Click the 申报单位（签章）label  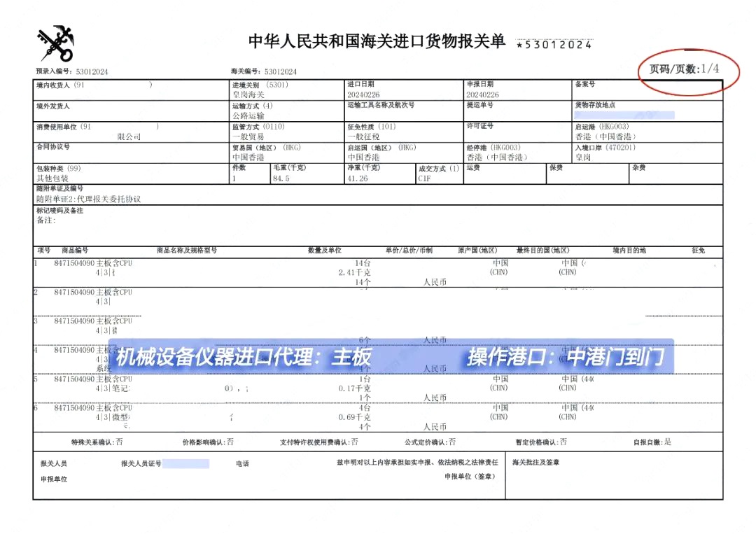[x=470, y=477]
